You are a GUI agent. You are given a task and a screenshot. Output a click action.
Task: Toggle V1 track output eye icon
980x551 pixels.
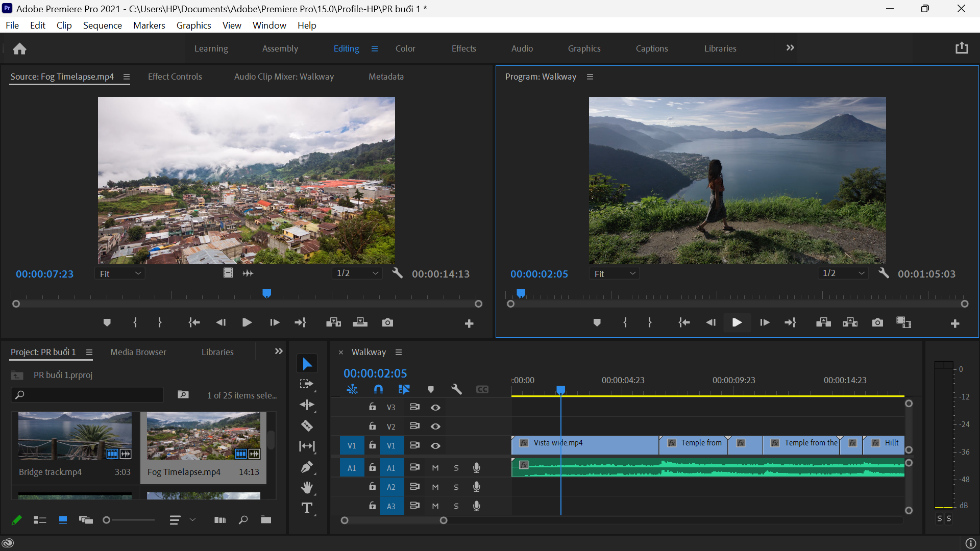tap(435, 445)
